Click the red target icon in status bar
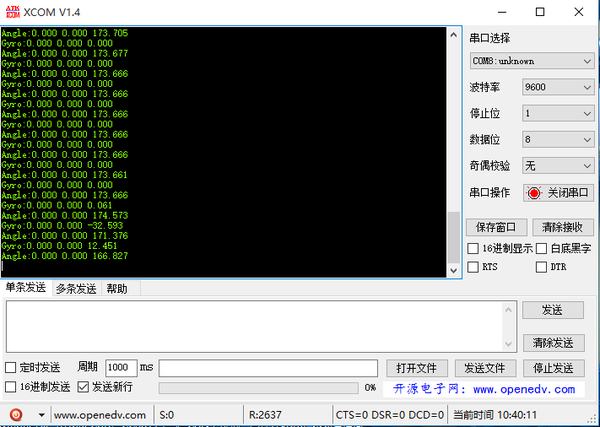 click(x=16, y=415)
